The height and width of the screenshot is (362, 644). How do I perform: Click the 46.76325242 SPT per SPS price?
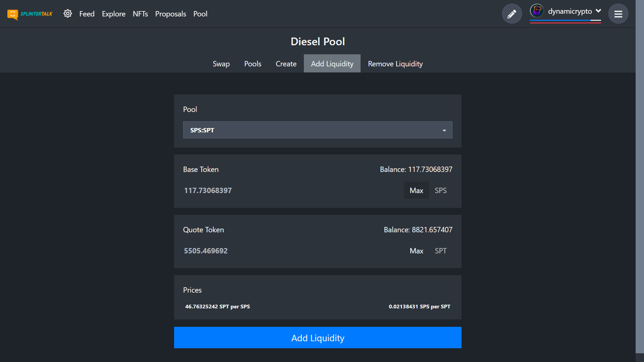(217, 306)
